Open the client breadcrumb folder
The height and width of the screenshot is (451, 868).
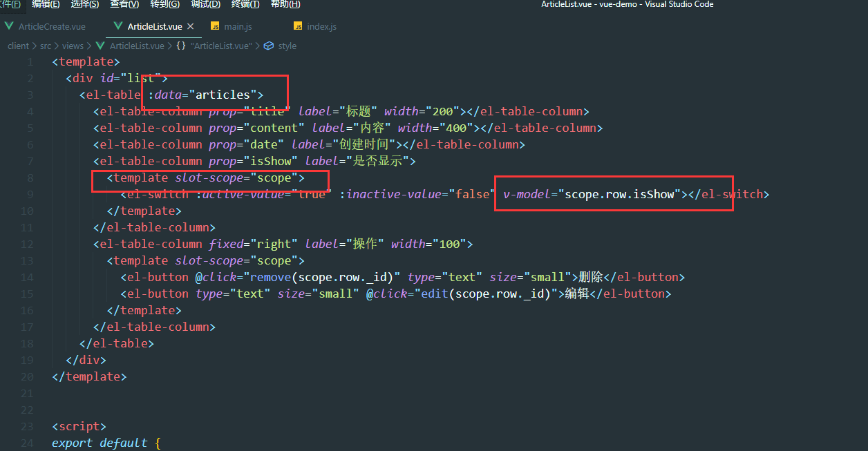tap(19, 46)
